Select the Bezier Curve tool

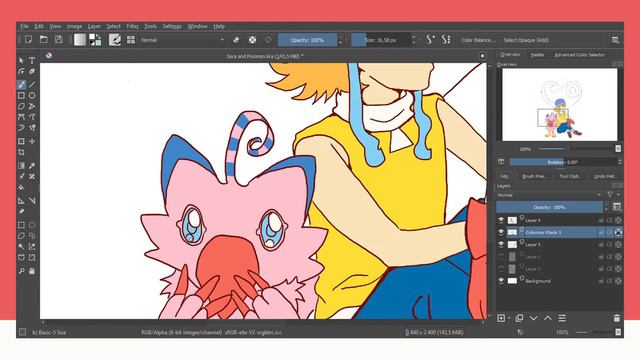21,117
